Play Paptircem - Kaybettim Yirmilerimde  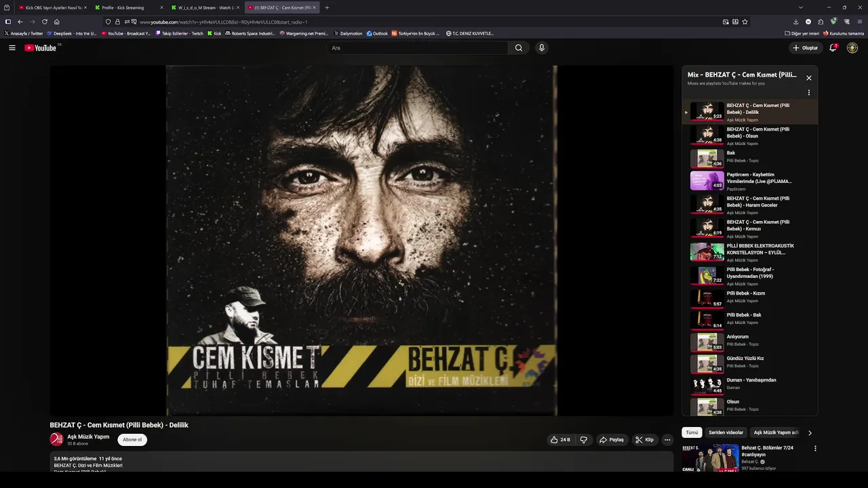click(x=750, y=181)
